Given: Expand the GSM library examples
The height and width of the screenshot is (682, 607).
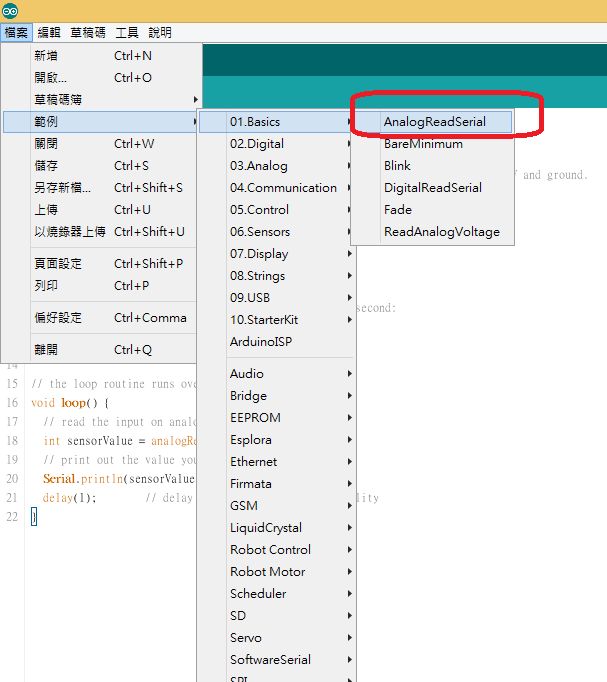Looking at the screenshot, I should coord(277,506).
